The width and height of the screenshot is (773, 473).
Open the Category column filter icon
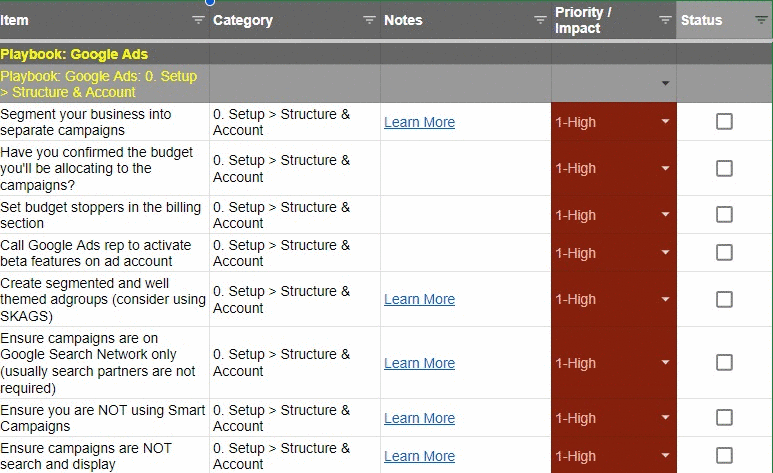click(x=369, y=20)
